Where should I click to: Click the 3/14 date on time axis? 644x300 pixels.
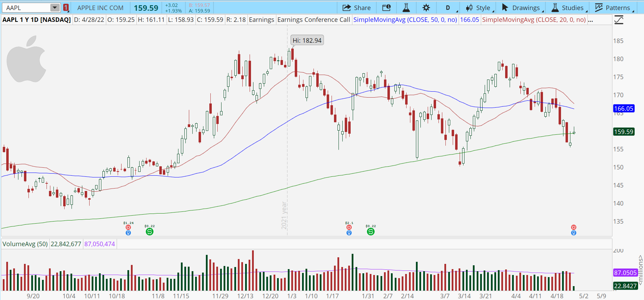coord(464,296)
